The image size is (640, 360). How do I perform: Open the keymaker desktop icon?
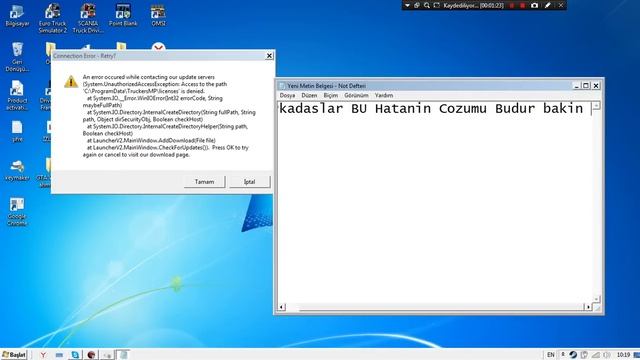point(17,171)
